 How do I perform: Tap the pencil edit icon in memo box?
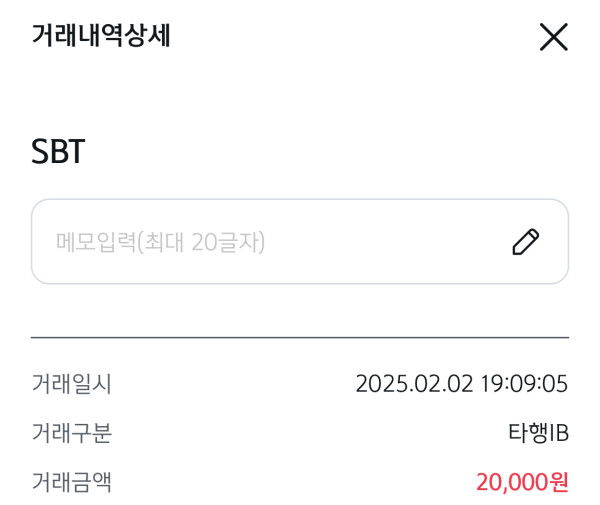tap(526, 242)
